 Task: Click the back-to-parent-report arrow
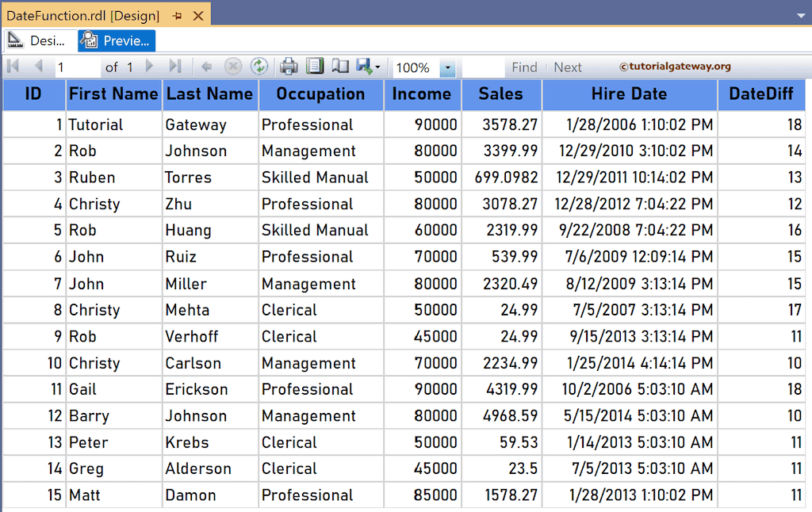pyautogui.click(x=206, y=67)
